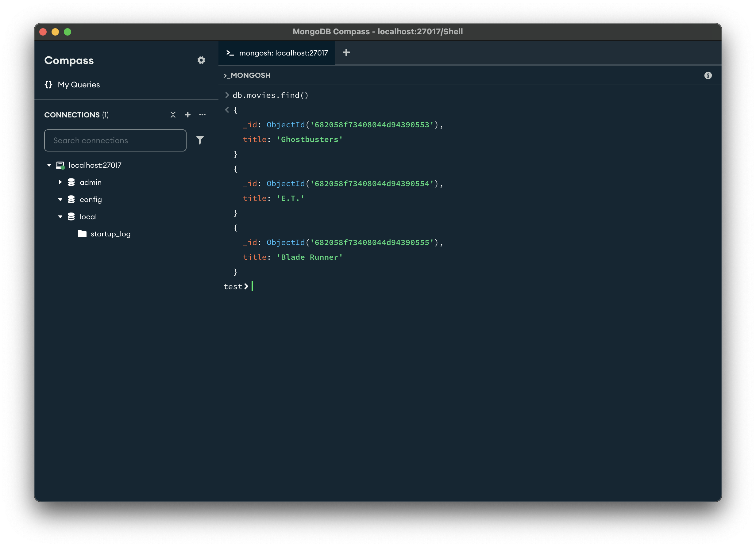Minimize the window with yellow button
Viewport: 756px width, 547px height.
55,32
